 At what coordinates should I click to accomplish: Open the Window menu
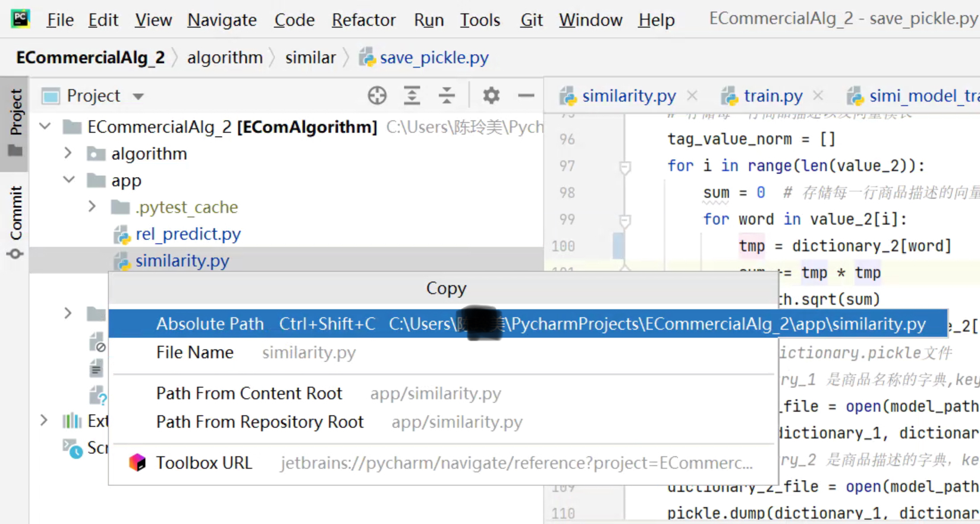coord(590,20)
